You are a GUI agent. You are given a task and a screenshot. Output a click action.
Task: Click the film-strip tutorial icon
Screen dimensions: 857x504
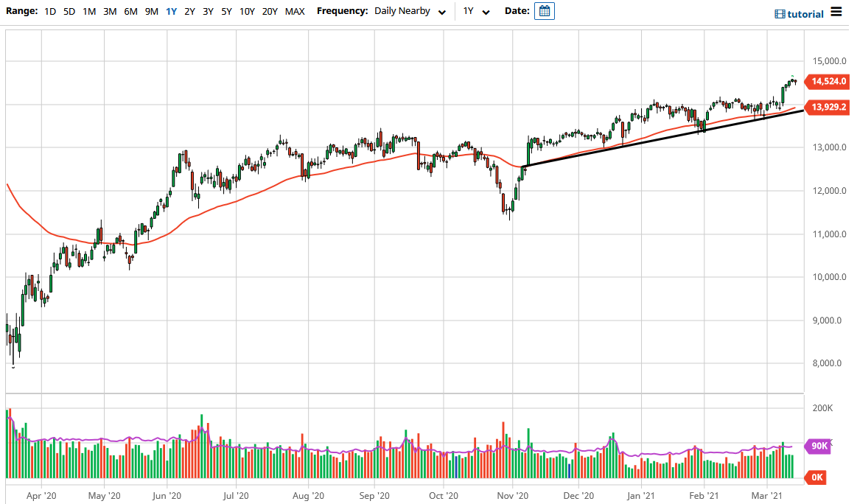coord(779,13)
